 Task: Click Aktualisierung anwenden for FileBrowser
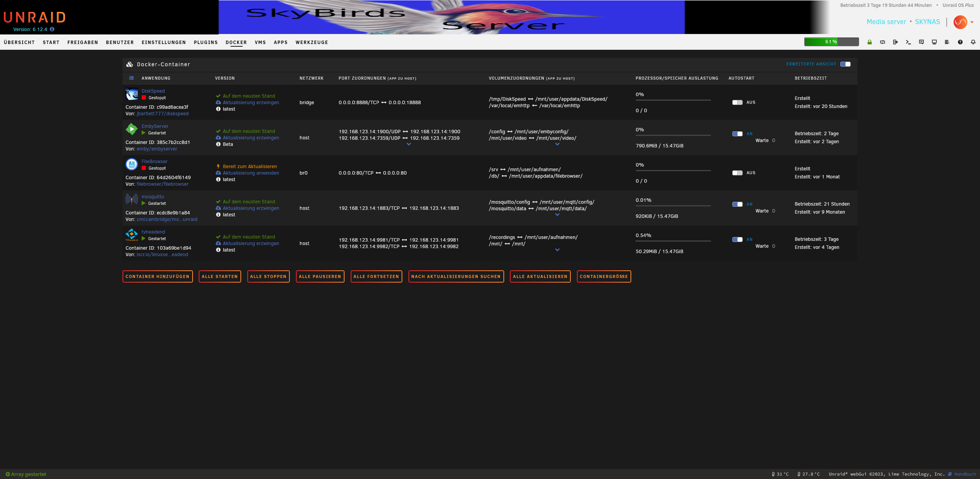(251, 173)
